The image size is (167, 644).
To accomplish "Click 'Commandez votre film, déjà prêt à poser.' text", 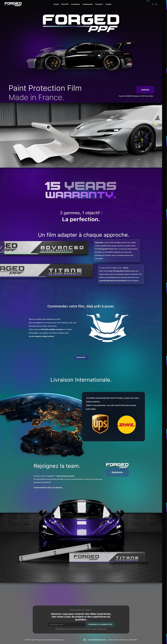I will [x=81, y=306].
